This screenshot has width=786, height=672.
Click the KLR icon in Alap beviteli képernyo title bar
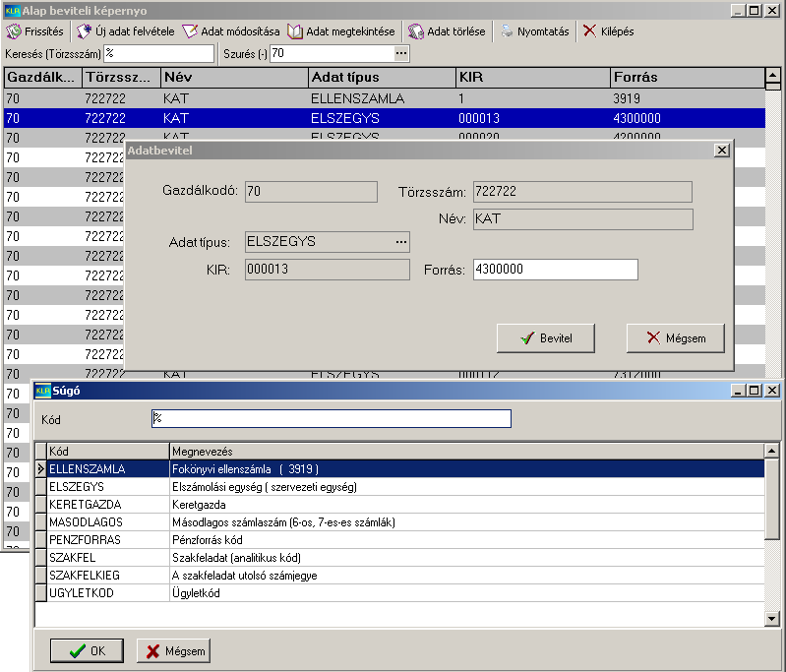pos(13,11)
